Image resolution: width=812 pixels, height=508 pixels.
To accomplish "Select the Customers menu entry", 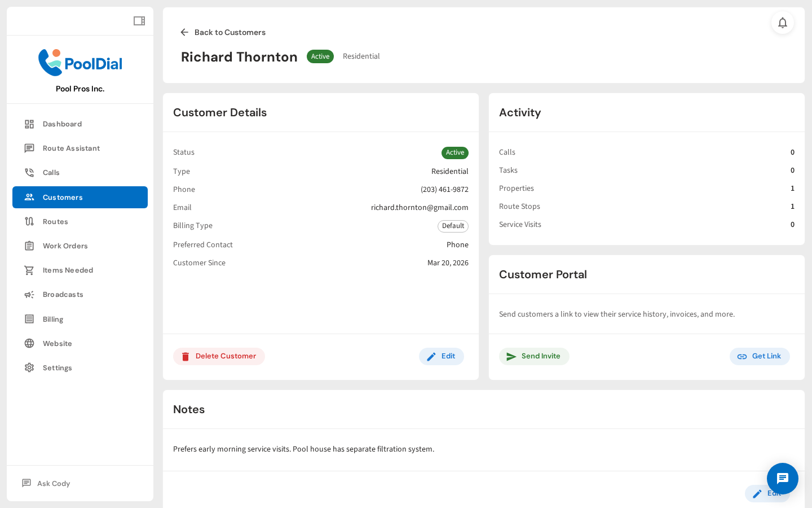I will 63,197.
